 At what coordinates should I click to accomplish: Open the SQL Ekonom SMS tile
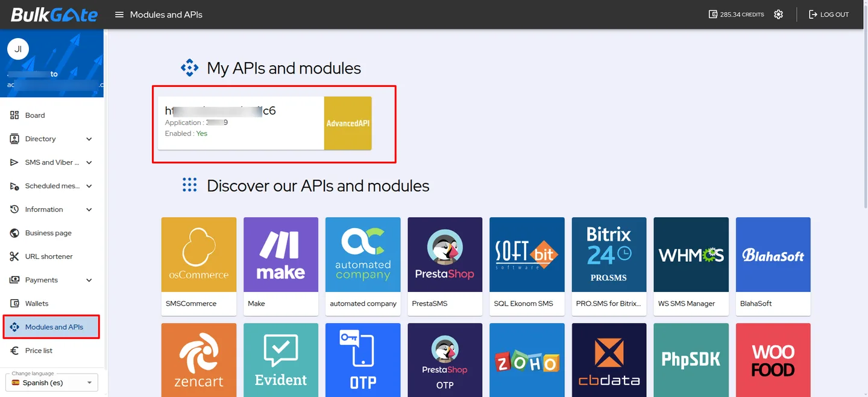pos(527,266)
